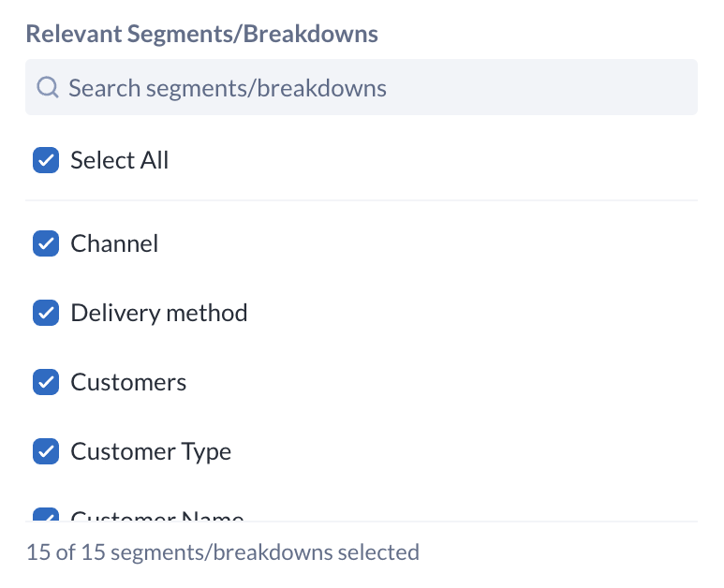Viewport: 724px width, 588px height.
Task: Click the Select All label text
Action: click(120, 160)
